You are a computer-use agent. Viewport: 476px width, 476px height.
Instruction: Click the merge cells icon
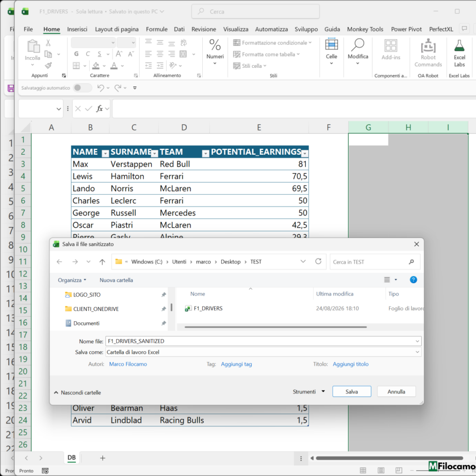[x=183, y=54]
